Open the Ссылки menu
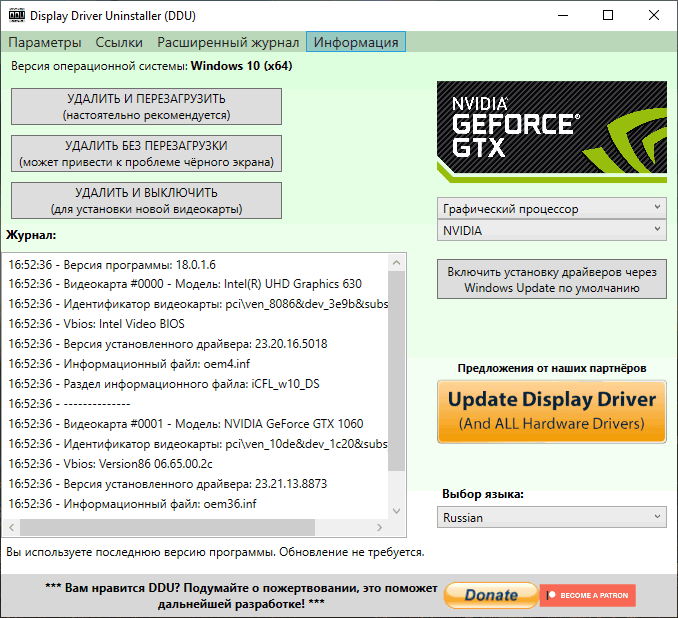Viewport: 678px width, 618px height. 119,42
